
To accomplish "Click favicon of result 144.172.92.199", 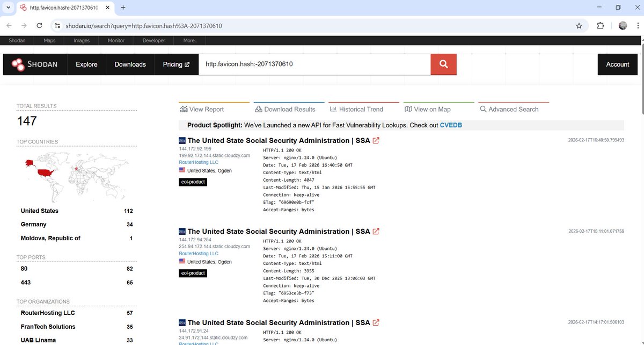I will point(182,141).
